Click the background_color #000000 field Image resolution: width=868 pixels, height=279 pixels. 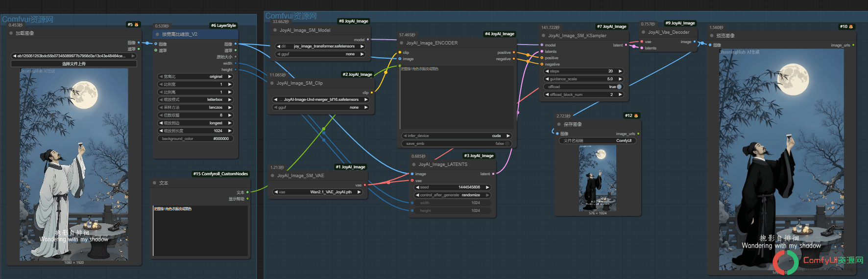(195, 139)
